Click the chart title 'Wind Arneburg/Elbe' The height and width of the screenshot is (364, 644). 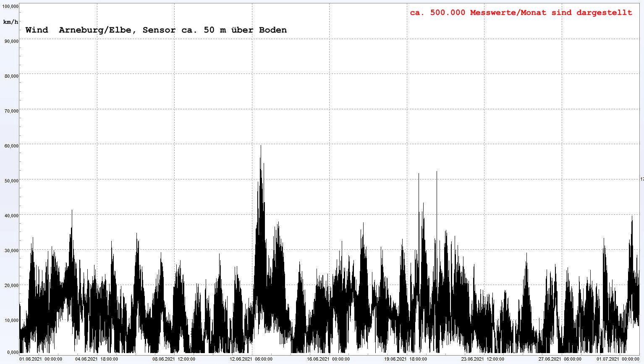click(156, 30)
